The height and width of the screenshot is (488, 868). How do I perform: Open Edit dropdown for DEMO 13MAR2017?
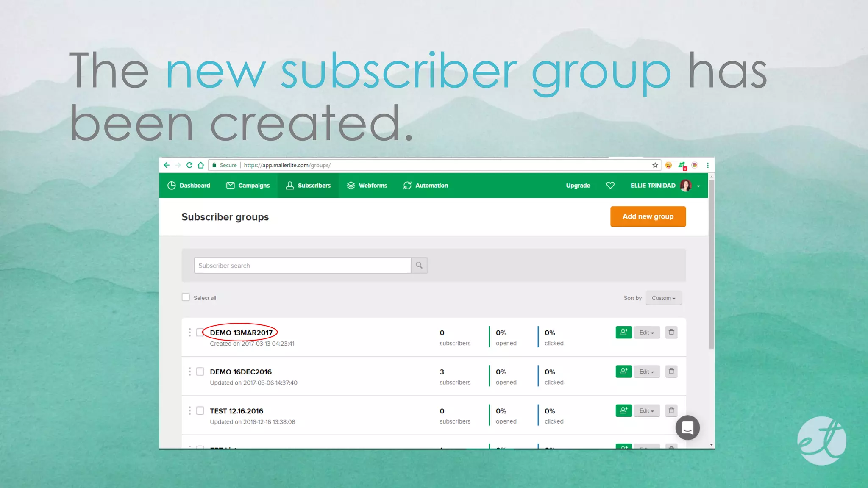pos(647,333)
